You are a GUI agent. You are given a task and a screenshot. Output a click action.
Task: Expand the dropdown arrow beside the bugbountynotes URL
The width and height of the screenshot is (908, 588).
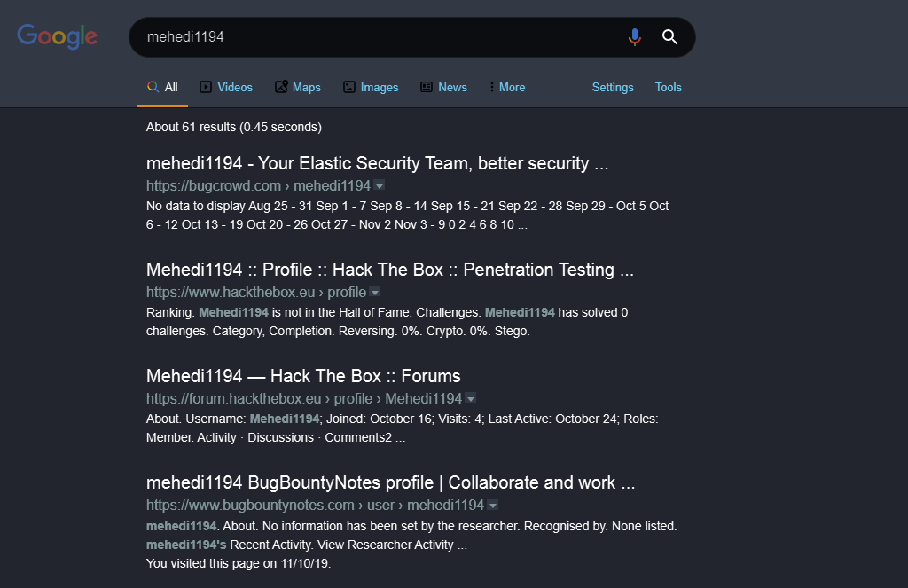tap(493, 506)
